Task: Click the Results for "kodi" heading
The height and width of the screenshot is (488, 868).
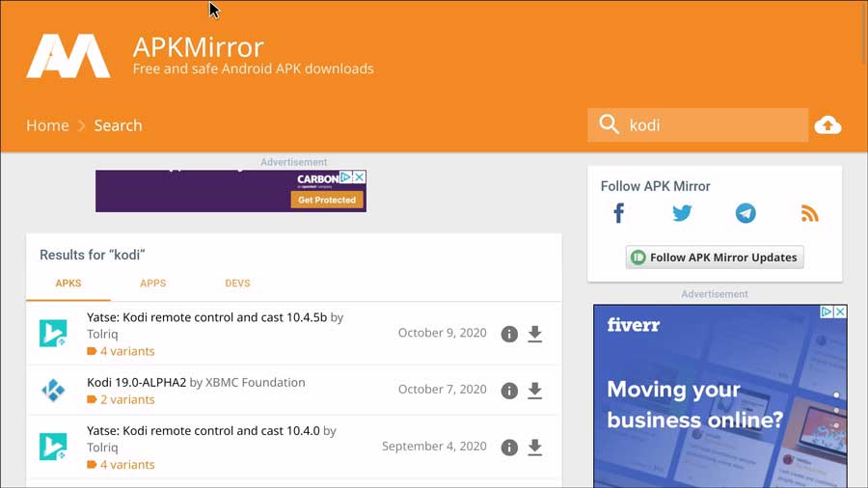Action: [93, 255]
